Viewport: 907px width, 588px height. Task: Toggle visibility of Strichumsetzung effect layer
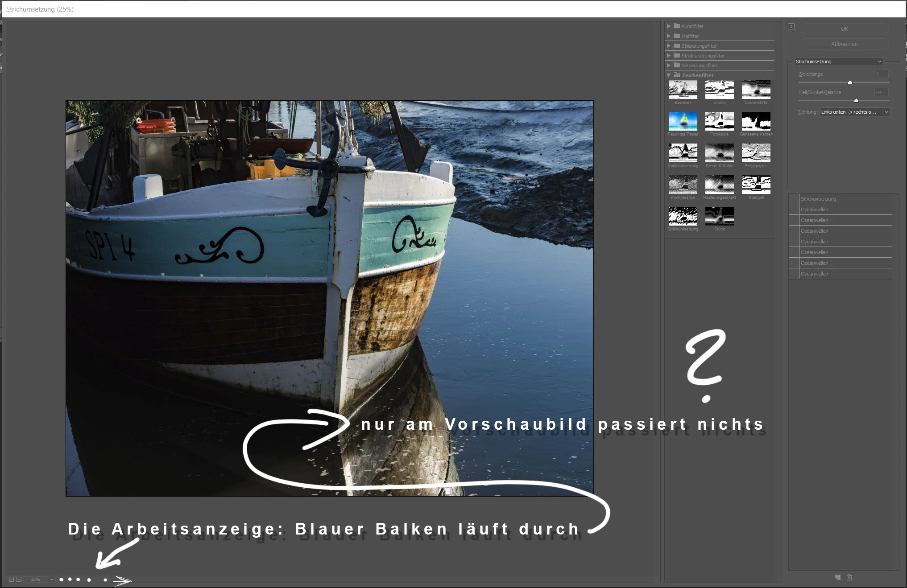794,199
